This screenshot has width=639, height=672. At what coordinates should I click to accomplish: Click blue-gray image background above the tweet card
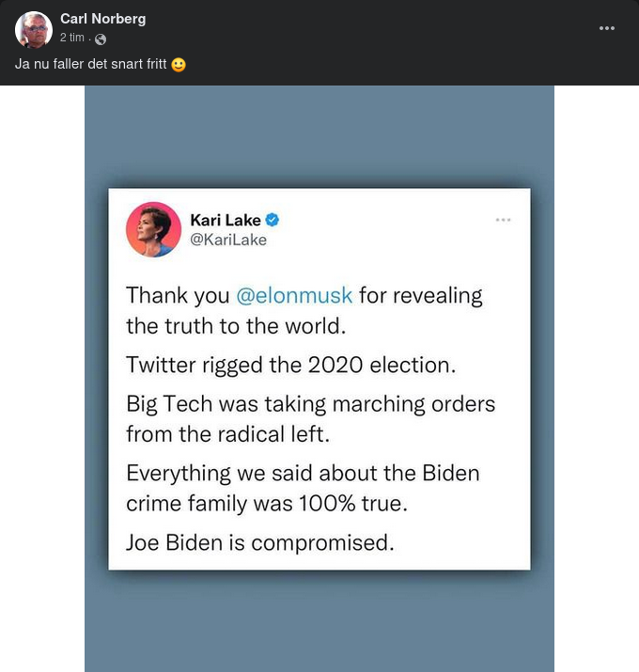[x=319, y=136]
